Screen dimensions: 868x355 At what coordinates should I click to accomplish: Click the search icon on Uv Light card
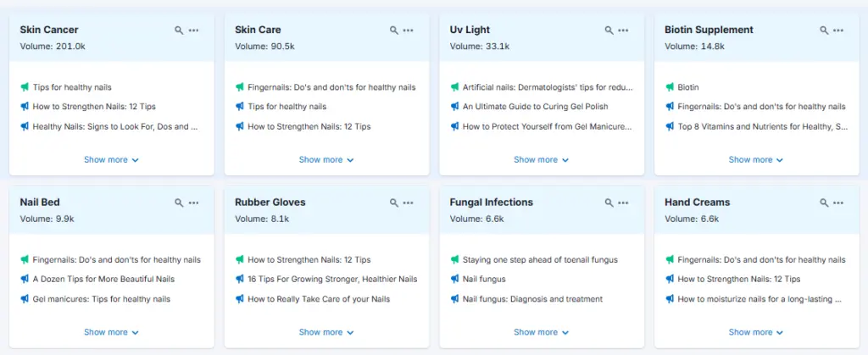pos(609,31)
